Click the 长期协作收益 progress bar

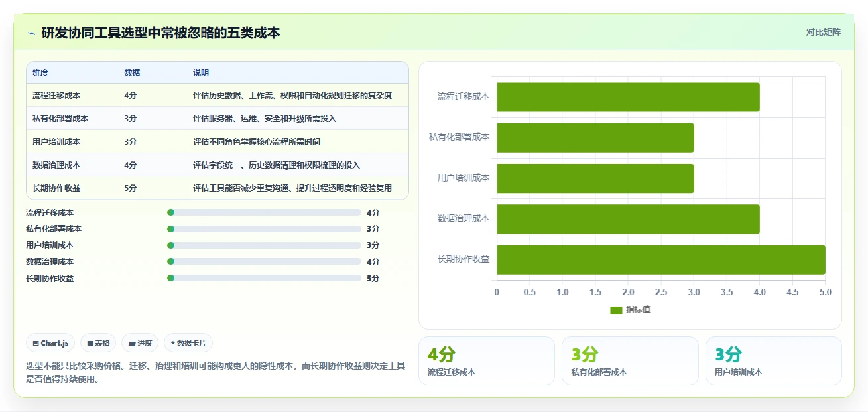click(x=264, y=278)
